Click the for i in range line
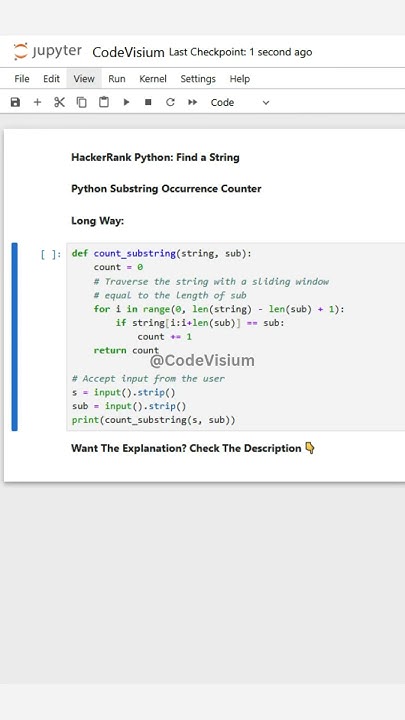Screen dimensions: 405x720 click(x=219, y=309)
